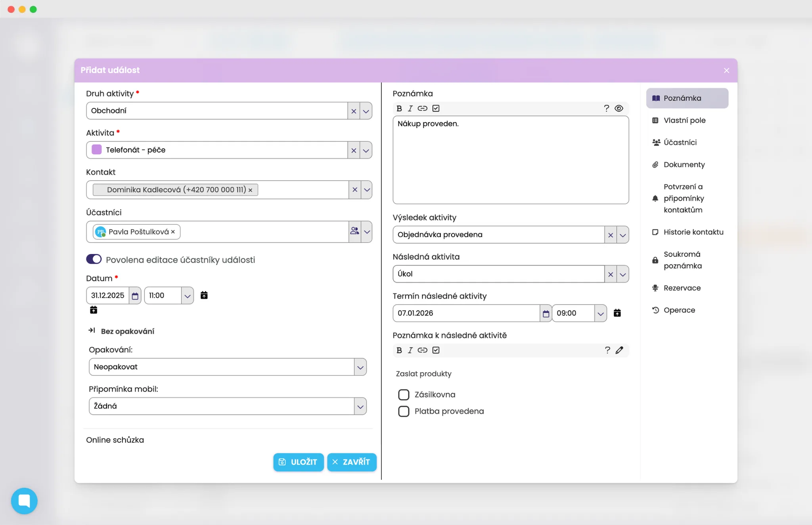Open calendar picker next to date 31.12.2025
The width and height of the screenshot is (812, 525).
pos(135,296)
